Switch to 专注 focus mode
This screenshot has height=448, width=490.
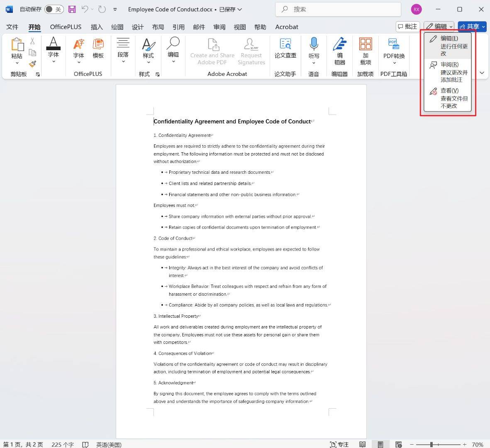pyautogui.click(x=339, y=444)
